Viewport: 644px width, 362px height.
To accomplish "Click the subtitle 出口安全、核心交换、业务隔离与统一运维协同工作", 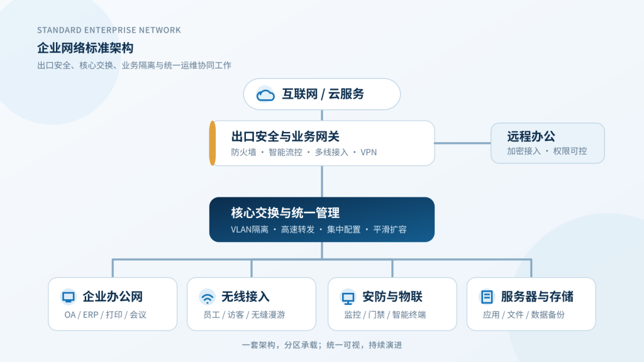I will tap(135, 65).
